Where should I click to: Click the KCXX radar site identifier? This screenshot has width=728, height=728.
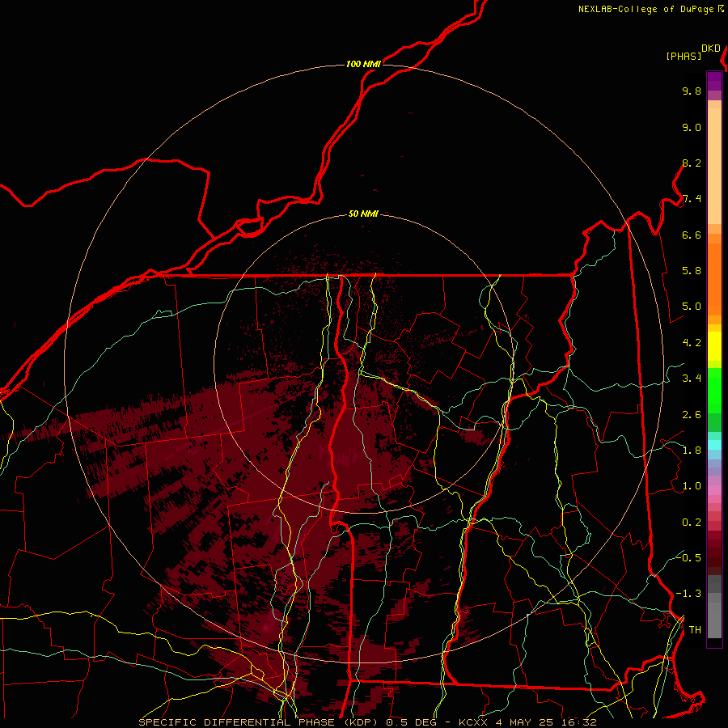tap(473, 722)
